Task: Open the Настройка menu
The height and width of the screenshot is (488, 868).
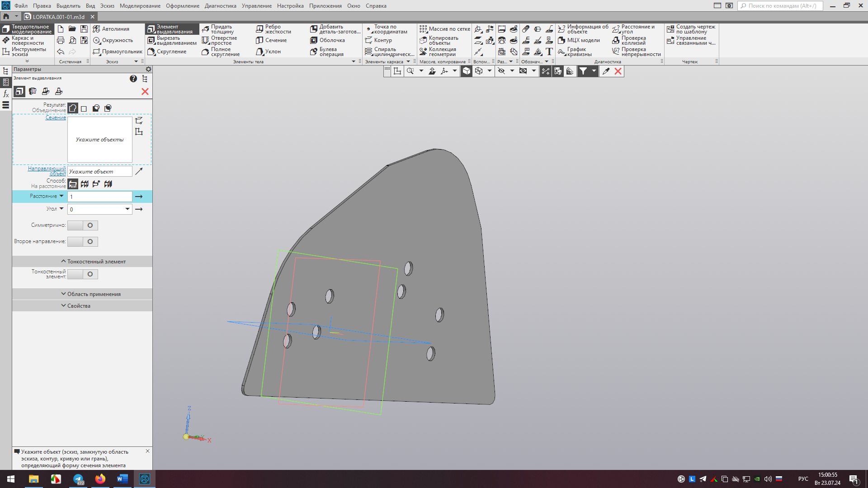Action: [290, 6]
